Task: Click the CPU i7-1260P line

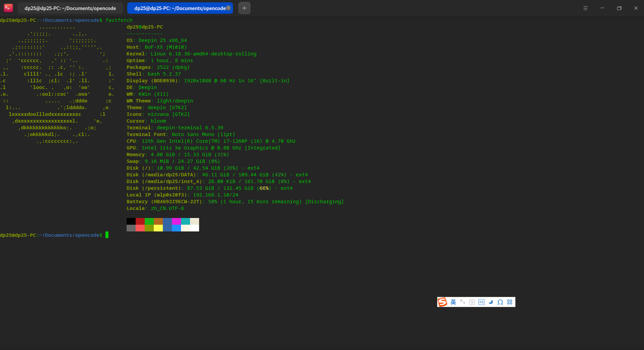Action: tap(211, 141)
